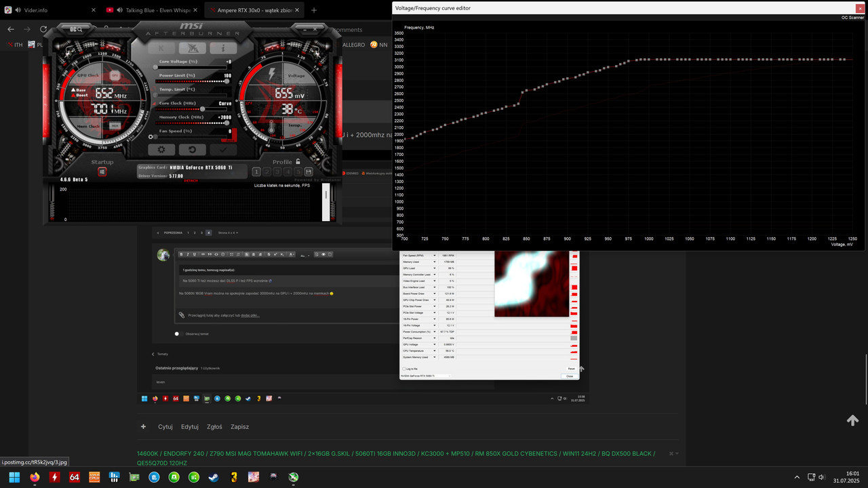The height and width of the screenshot is (488, 868).
Task: Select Afterburner profile slot 5
Action: (298, 172)
